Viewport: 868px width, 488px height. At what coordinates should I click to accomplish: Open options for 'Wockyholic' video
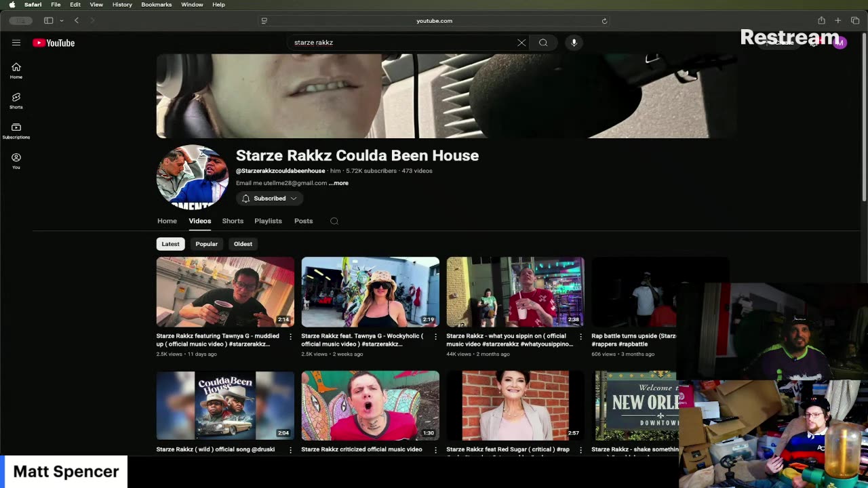[436, 336]
